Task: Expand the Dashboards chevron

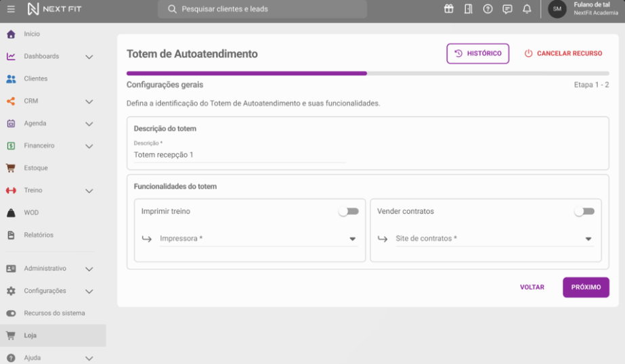Action: (x=89, y=57)
